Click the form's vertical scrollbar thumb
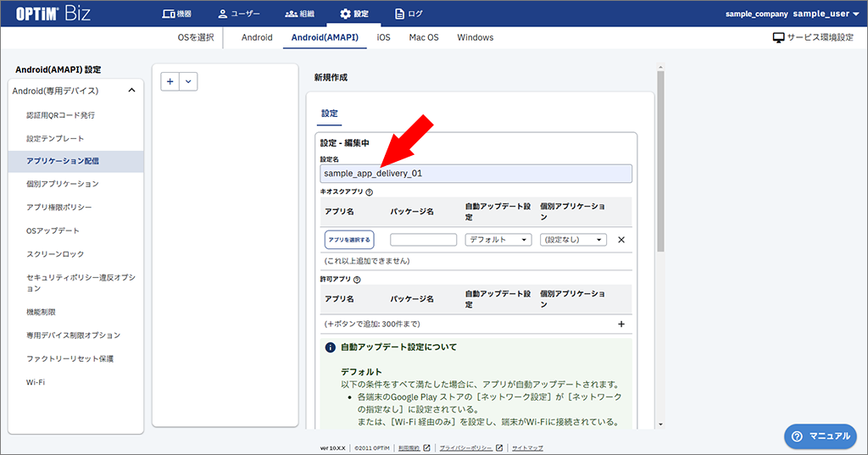 pyautogui.click(x=660, y=160)
